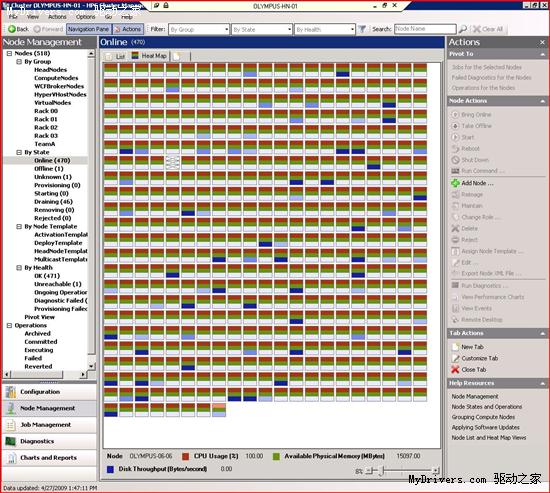This screenshot has height=493, width=550.
Task: Click the green Add Node plus icon
Action: (x=455, y=183)
